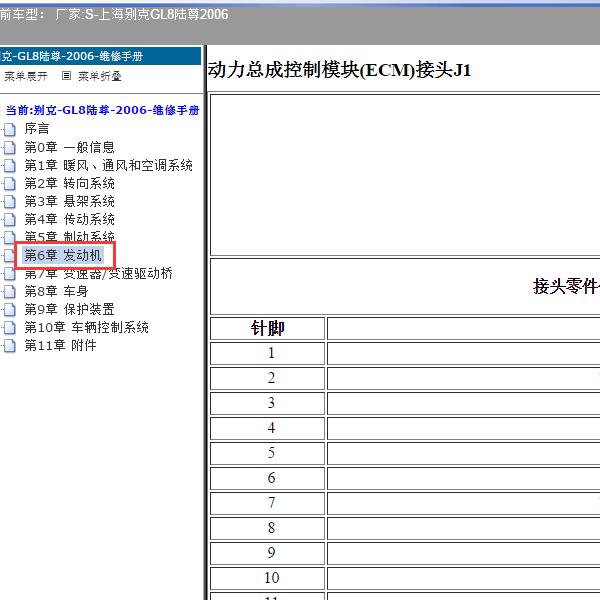Click the page icon beside 第2章 转向系统

click(x=10, y=183)
